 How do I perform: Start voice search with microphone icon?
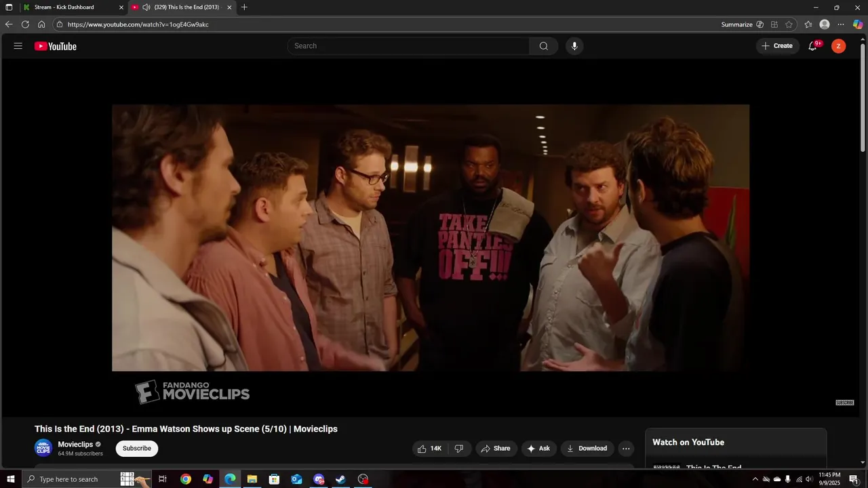point(574,46)
